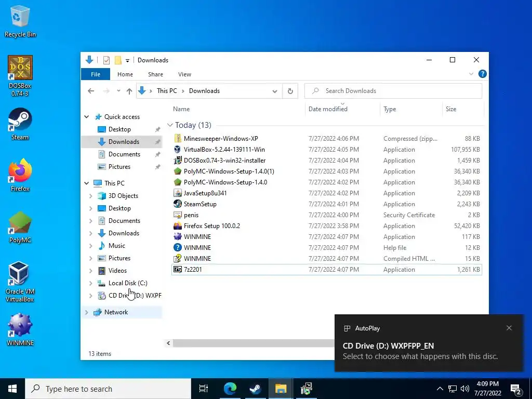Select Pictures under Quick access
The image size is (532, 399).
point(119,167)
